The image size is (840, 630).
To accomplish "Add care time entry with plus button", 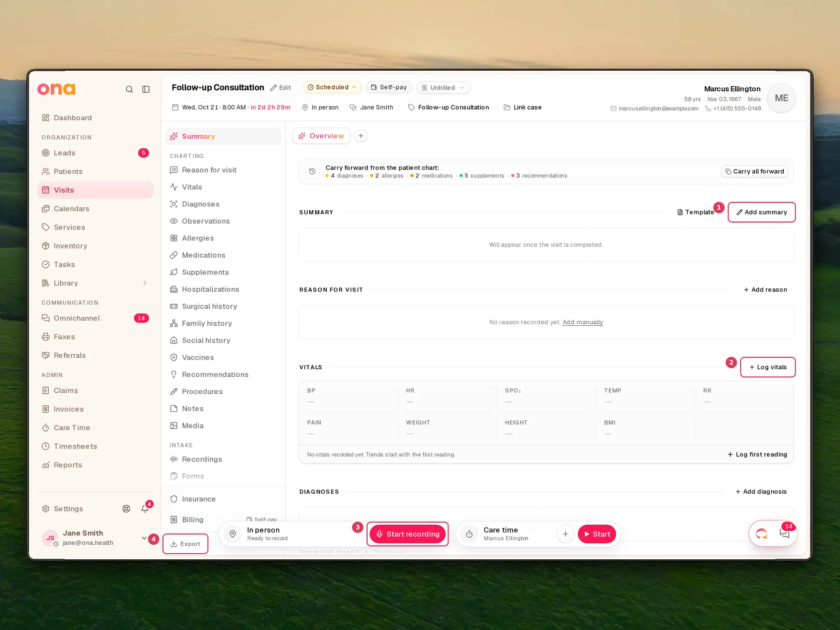I will pyautogui.click(x=565, y=534).
